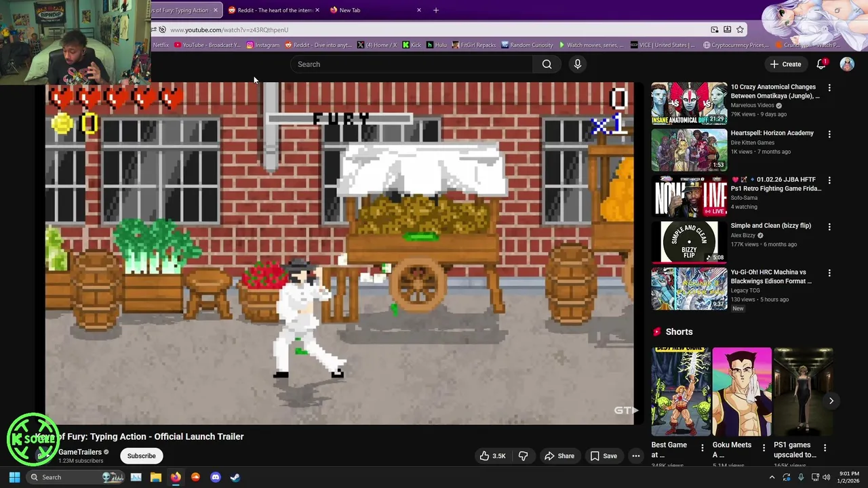This screenshot has width=868, height=488.
Task: Open the Best Game short thumbnail
Action: (681, 392)
